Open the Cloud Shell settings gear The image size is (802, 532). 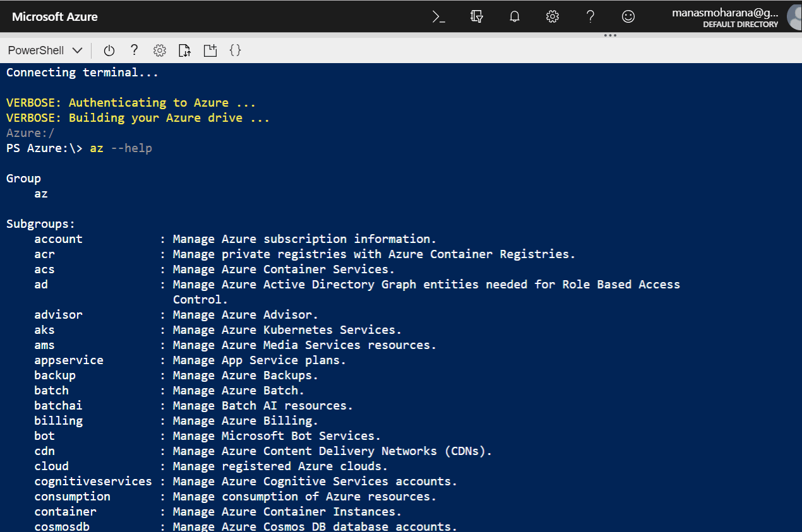159,50
